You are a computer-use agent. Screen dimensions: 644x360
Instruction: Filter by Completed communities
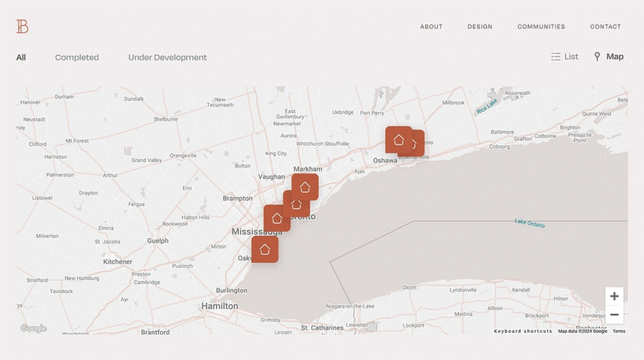pyautogui.click(x=77, y=58)
